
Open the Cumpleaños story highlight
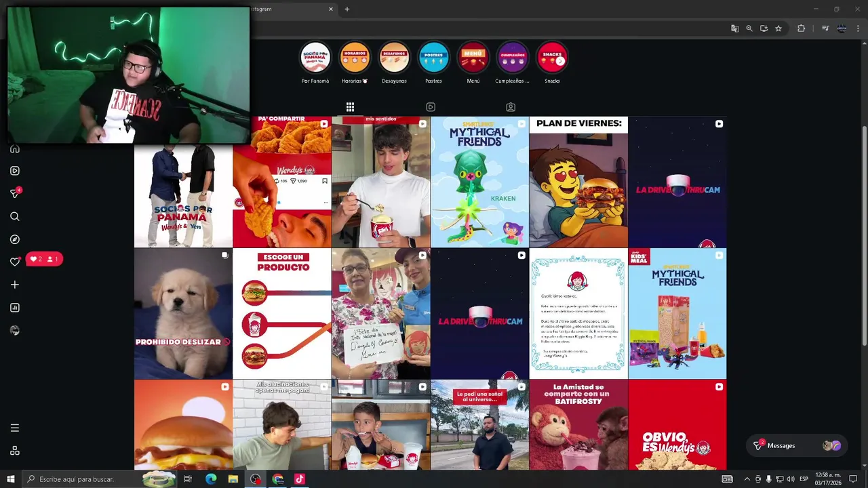(x=513, y=58)
